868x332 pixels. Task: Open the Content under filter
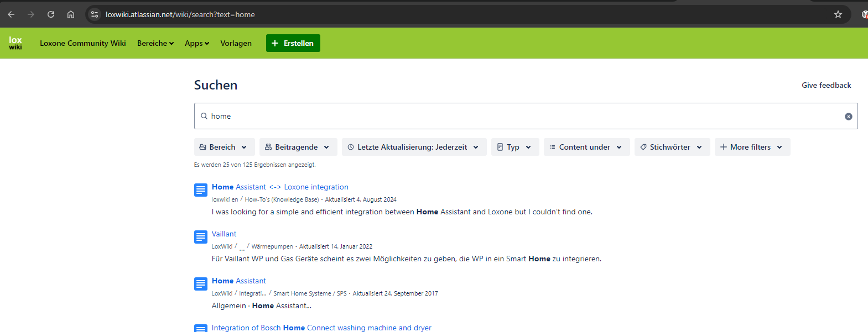click(x=587, y=147)
